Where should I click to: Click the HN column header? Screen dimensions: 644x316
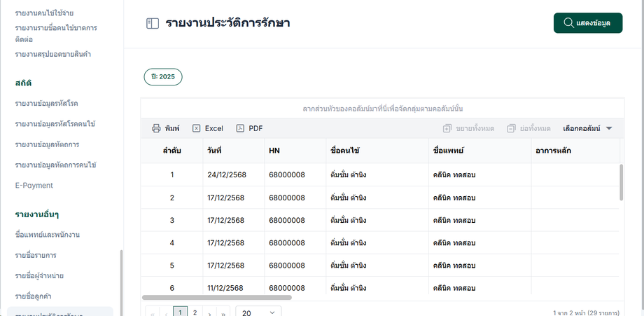[x=274, y=151]
